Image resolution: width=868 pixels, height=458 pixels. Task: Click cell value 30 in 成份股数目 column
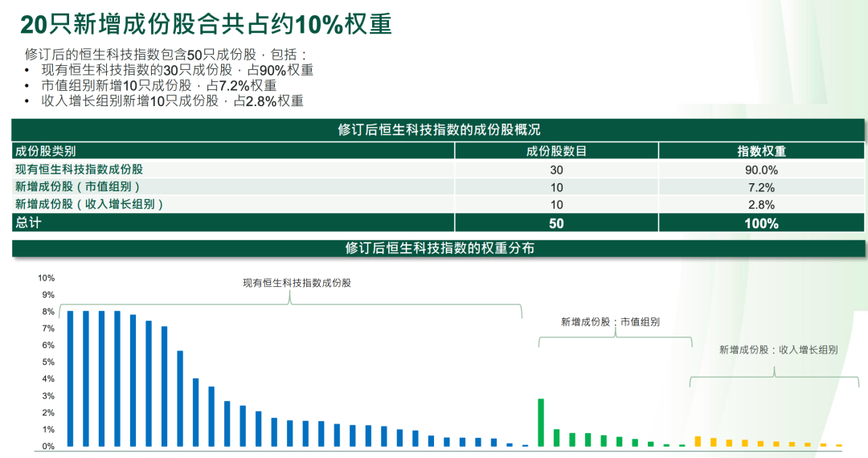coord(556,170)
